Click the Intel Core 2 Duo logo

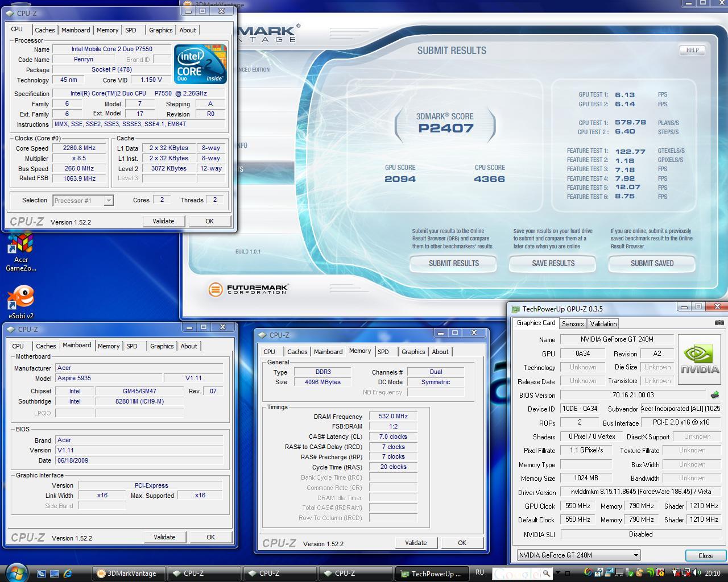pos(200,64)
